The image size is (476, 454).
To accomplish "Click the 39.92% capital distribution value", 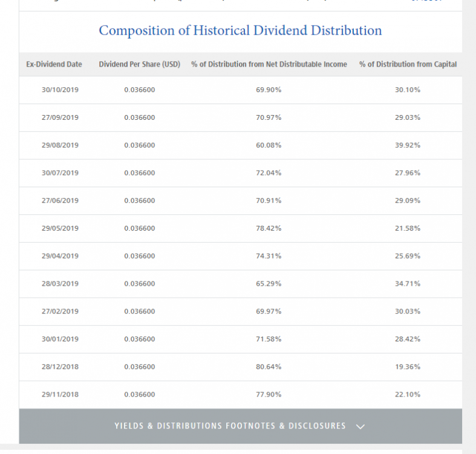I will pos(408,145).
